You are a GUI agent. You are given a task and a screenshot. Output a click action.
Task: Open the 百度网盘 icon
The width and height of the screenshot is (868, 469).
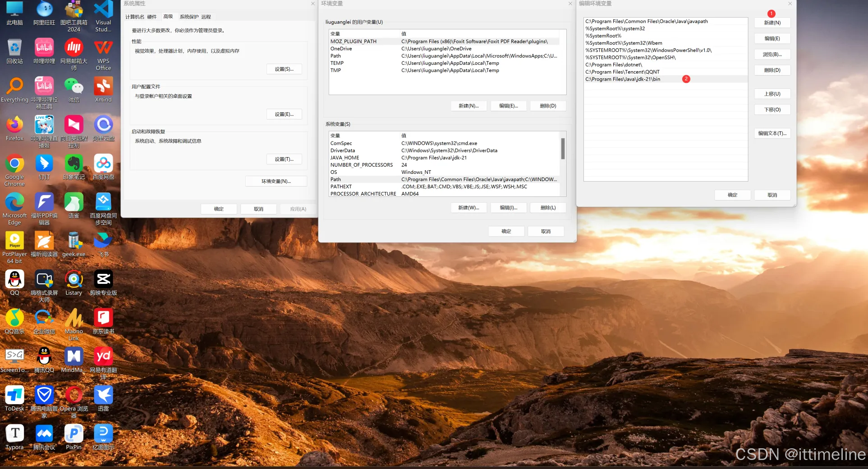(x=103, y=167)
